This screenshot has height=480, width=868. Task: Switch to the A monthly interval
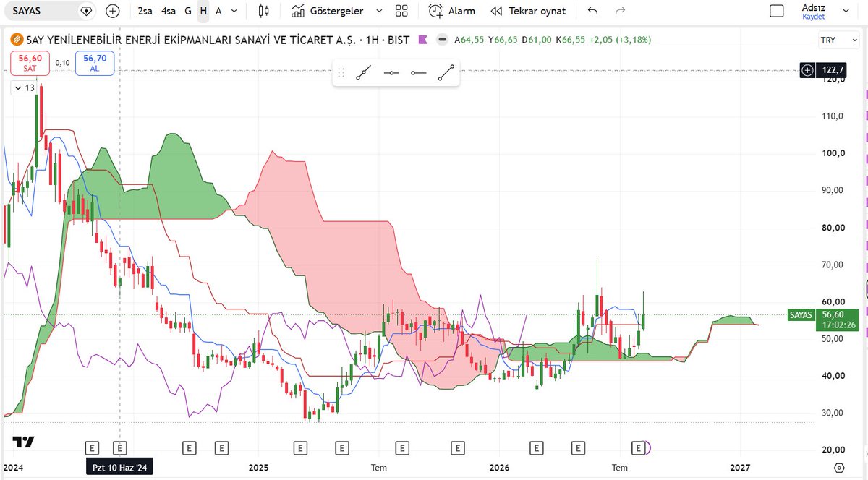218,11
